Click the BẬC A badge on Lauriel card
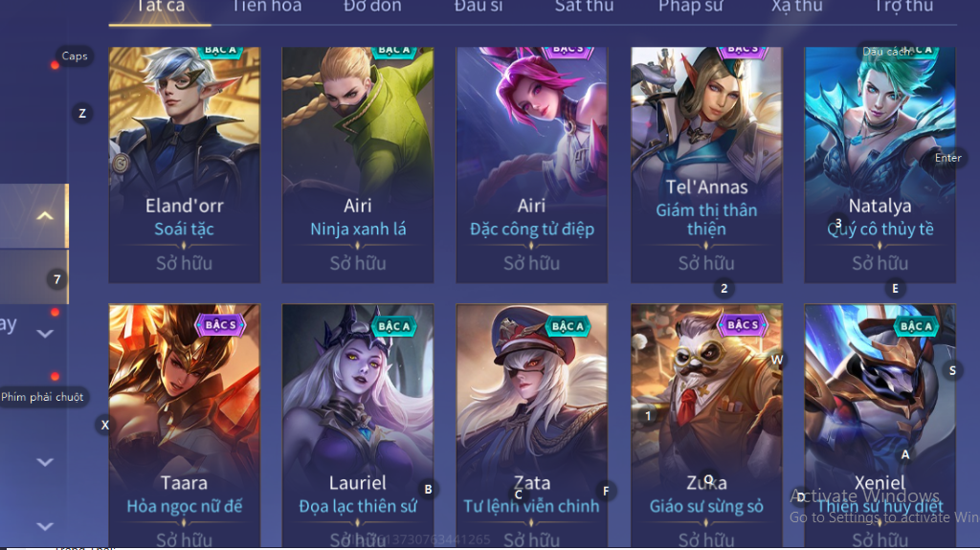This screenshot has width=980, height=550. (x=394, y=325)
